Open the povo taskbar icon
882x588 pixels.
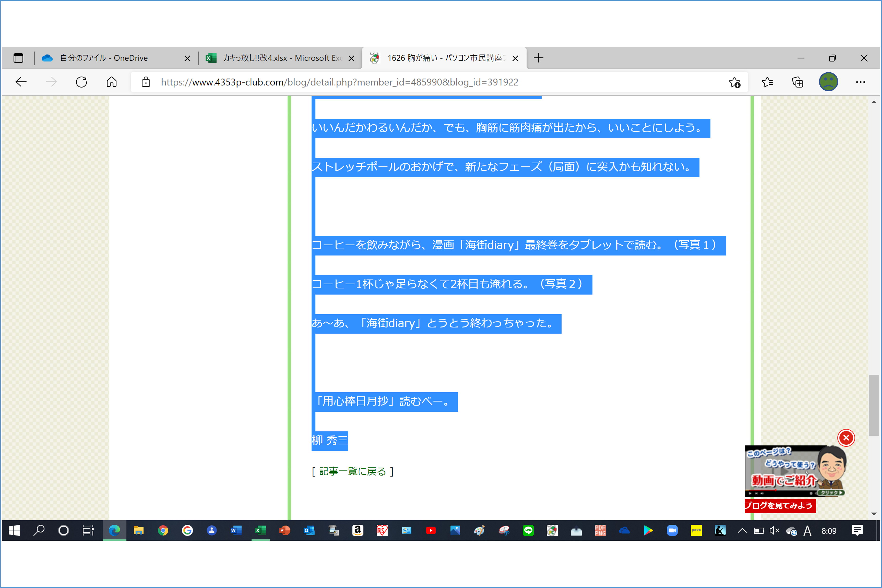[x=696, y=530]
